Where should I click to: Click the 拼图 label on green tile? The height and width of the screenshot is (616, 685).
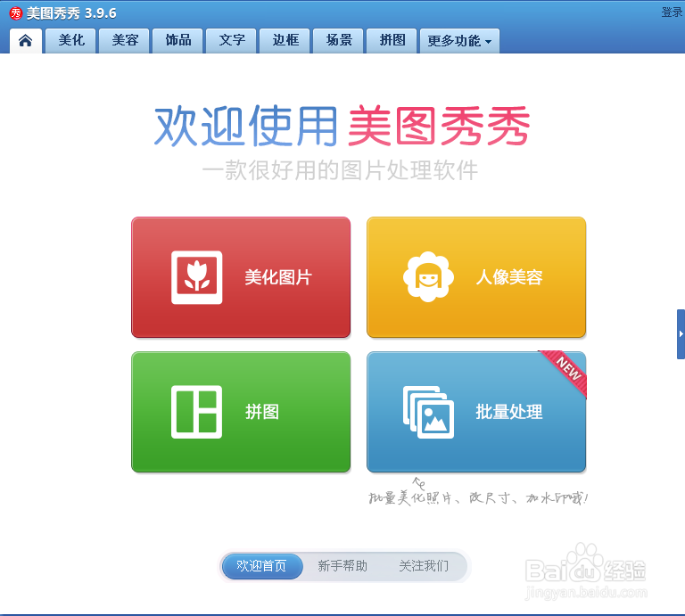click(261, 412)
